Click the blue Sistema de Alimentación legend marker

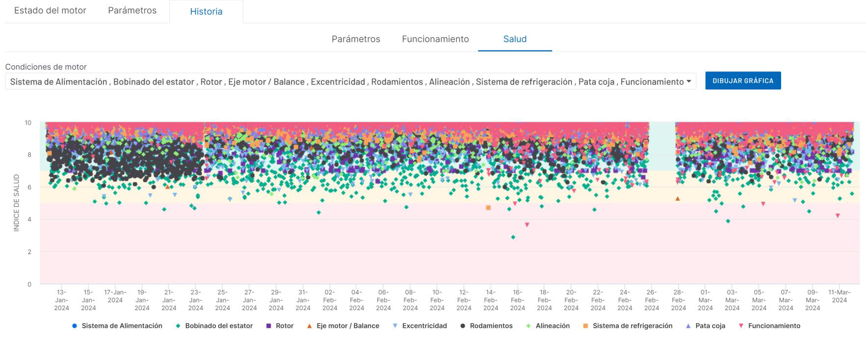tap(75, 326)
